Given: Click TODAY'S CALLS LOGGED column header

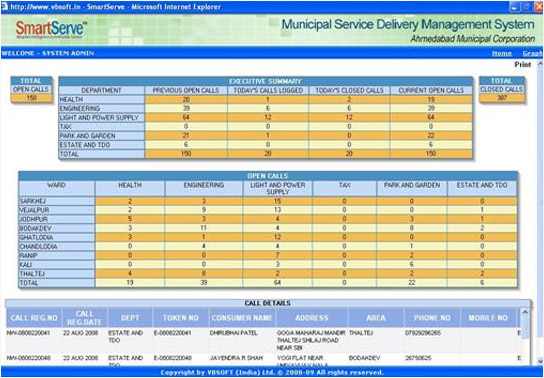Looking at the screenshot, I should (x=268, y=90).
